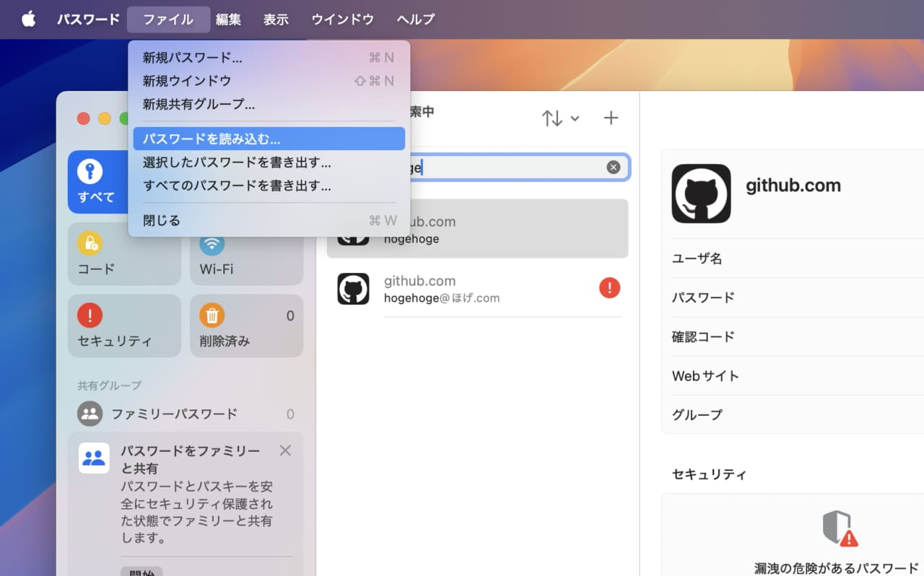
Task: Click the グループ row
Action: (x=793, y=414)
